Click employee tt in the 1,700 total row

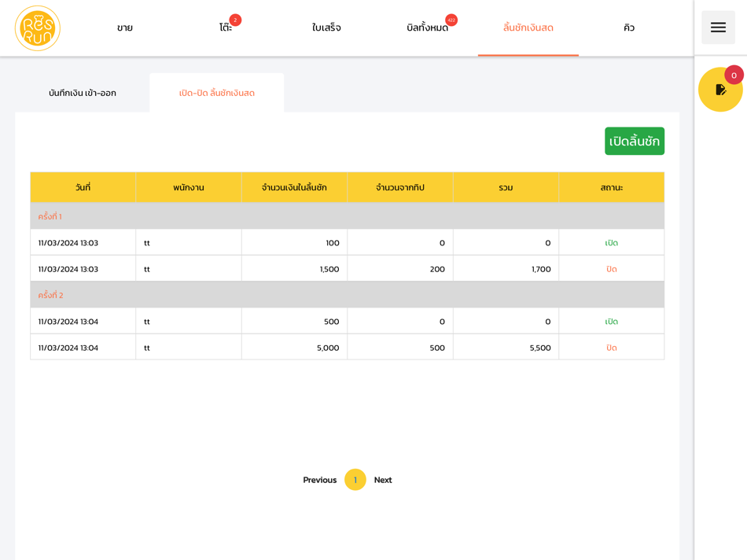pos(147,269)
